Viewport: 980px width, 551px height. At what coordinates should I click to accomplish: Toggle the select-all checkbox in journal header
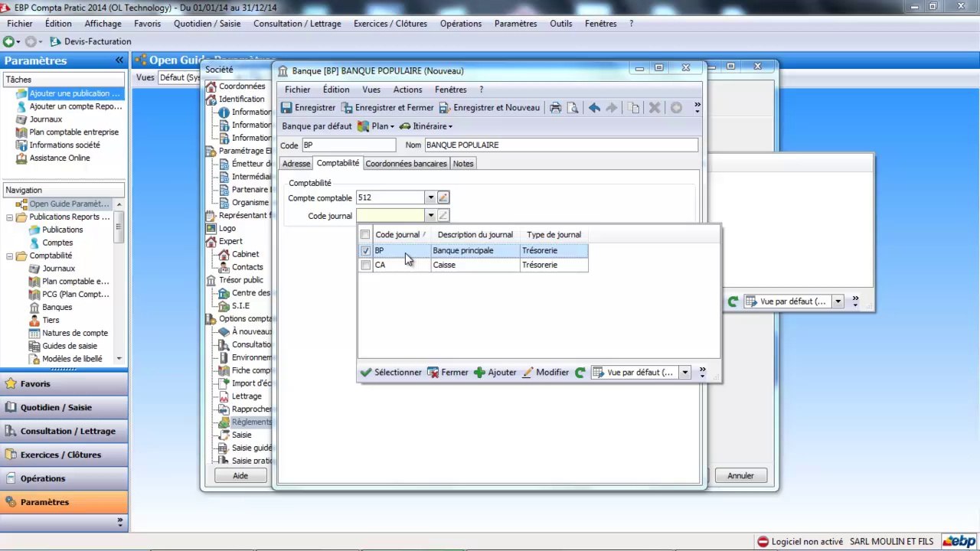coord(365,235)
